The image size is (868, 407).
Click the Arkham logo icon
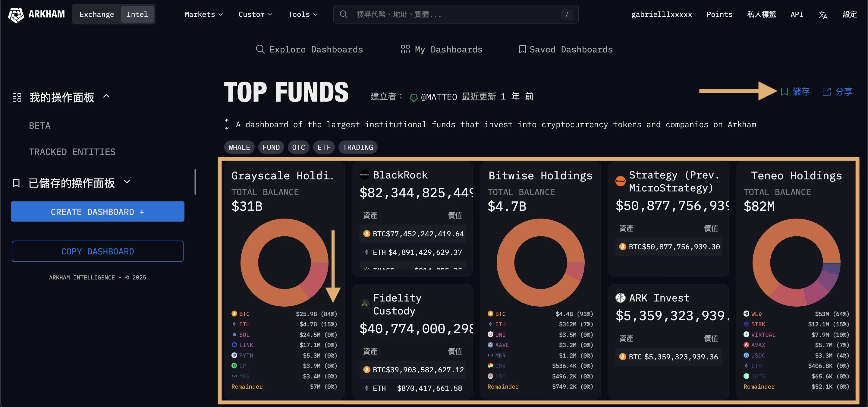(x=16, y=14)
